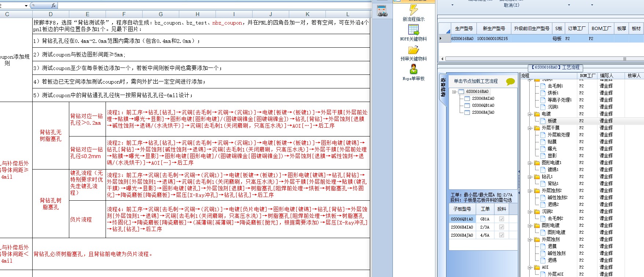The height and width of the screenshot is (277, 644).
Task: Click the 升级前旧生产型号 column header
Action: 531,28
